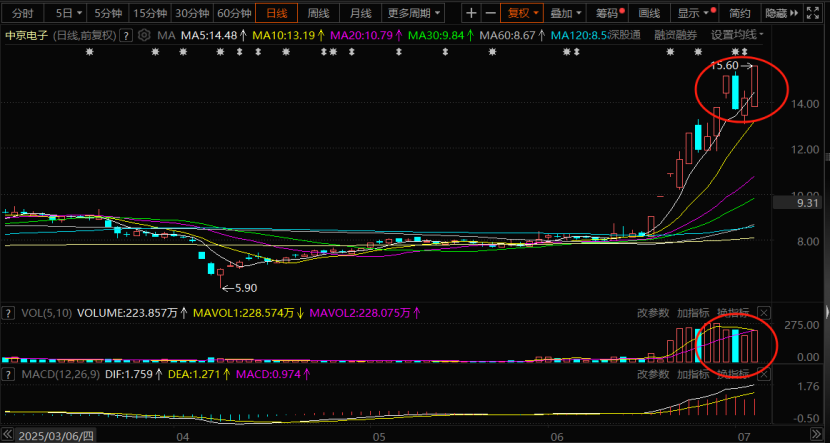Screen dimensions: 830x444
Task: Click the 2025/03/06/四 date label
Action: [56, 437]
